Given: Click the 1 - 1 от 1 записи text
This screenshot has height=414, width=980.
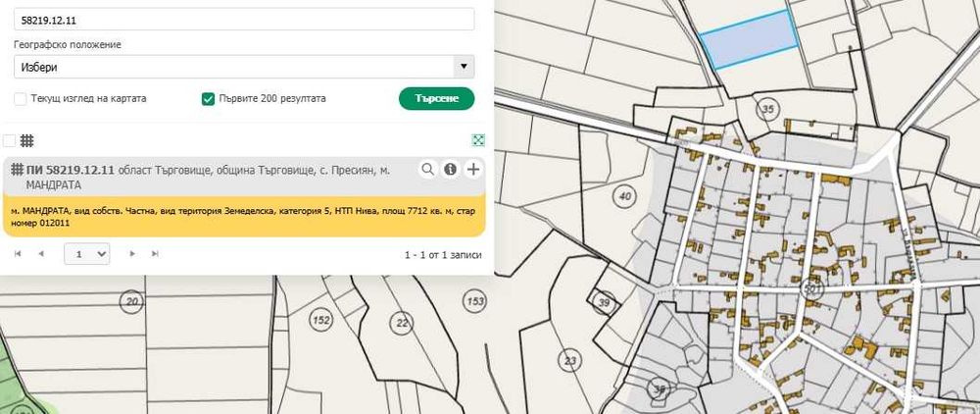Looking at the screenshot, I should [443, 255].
